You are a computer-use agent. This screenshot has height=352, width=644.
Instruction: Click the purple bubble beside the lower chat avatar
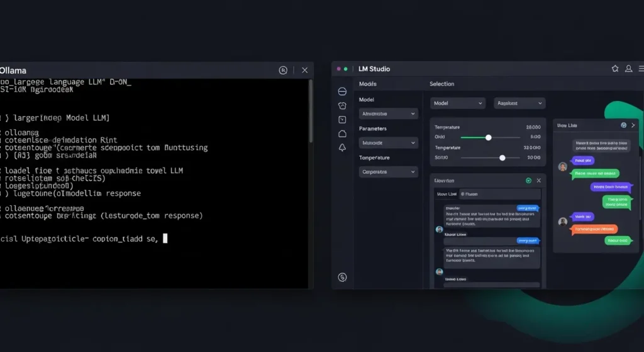pos(582,217)
